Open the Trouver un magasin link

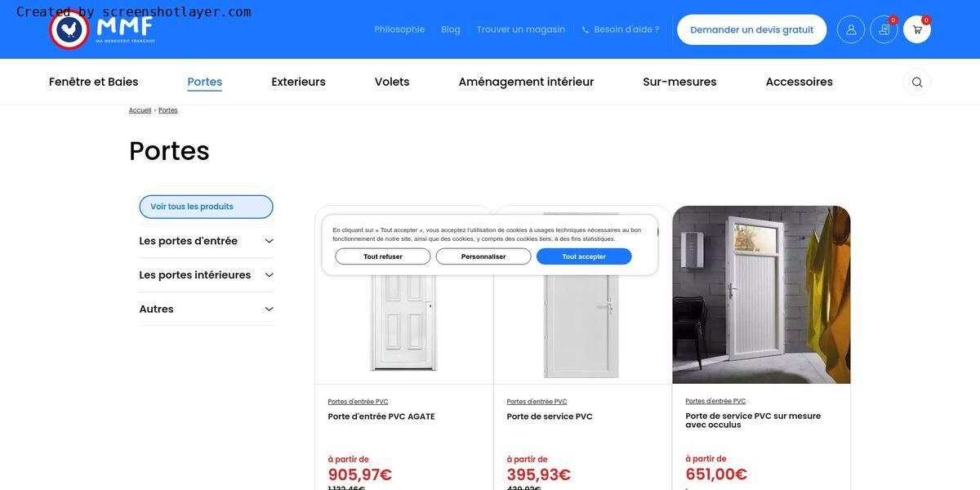[521, 29]
